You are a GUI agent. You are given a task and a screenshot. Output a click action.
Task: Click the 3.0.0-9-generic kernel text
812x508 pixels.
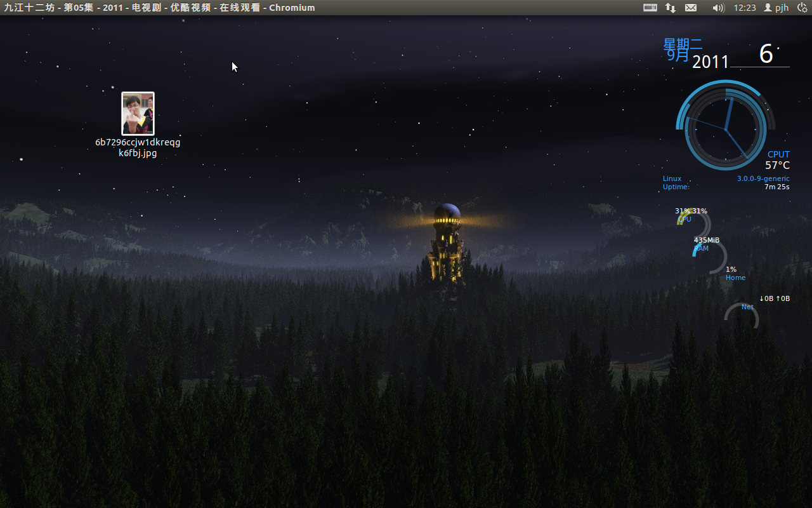click(x=763, y=178)
